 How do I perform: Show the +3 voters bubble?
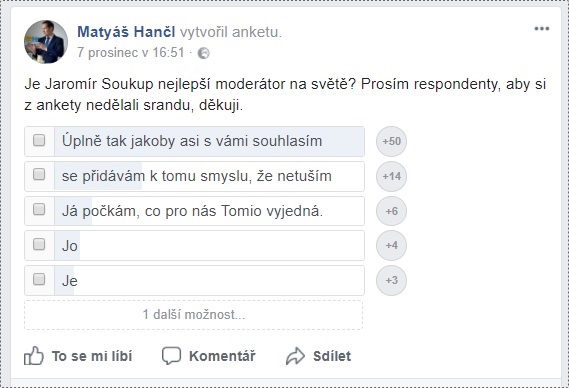click(x=391, y=280)
